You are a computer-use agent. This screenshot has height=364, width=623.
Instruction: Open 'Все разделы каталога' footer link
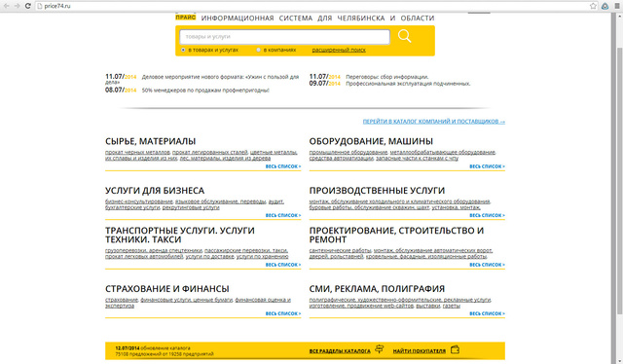tap(340, 351)
